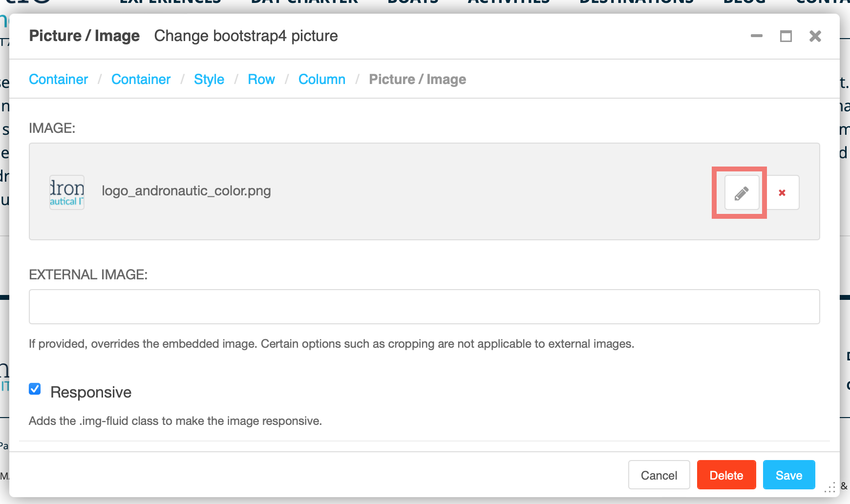850x504 pixels.
Task: Go to the Column breadcrumb
Action: click(x=322, y=79)
